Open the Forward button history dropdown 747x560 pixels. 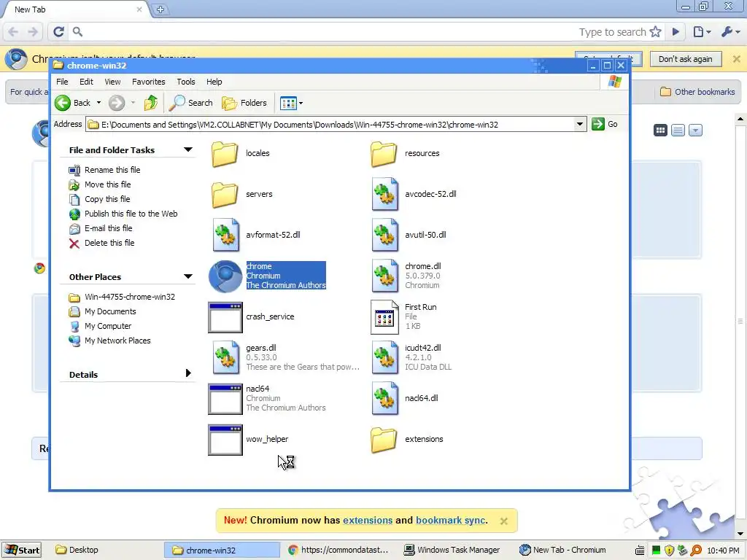pos(133,103)
